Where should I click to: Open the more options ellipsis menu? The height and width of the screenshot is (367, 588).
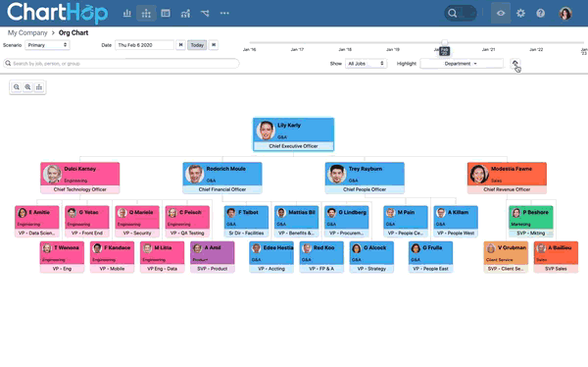tap(224, 13)
